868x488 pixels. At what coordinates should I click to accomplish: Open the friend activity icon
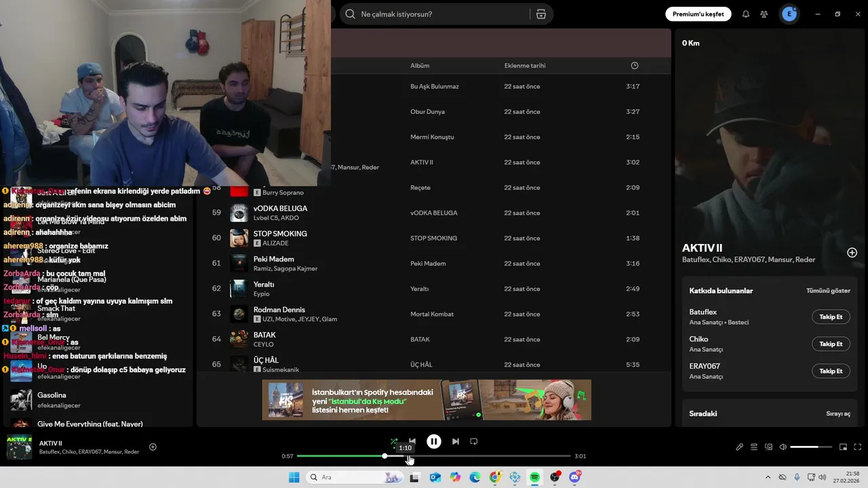(x=764, y=14)
